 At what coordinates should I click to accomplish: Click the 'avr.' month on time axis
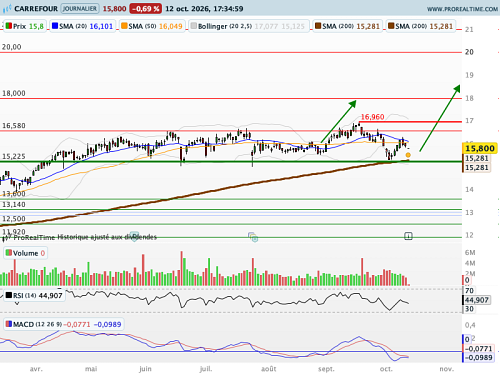coord(36,369)
